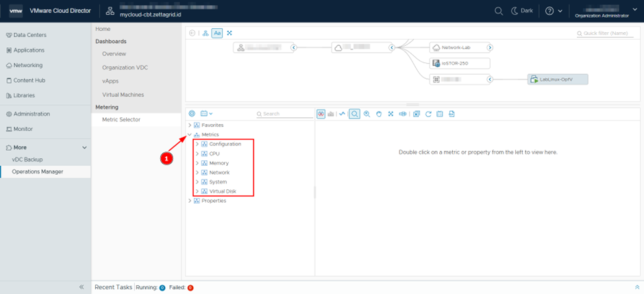The width and height of the screenshot is (644, 294).
Task: Click the metric Search field
Action: 284,114
